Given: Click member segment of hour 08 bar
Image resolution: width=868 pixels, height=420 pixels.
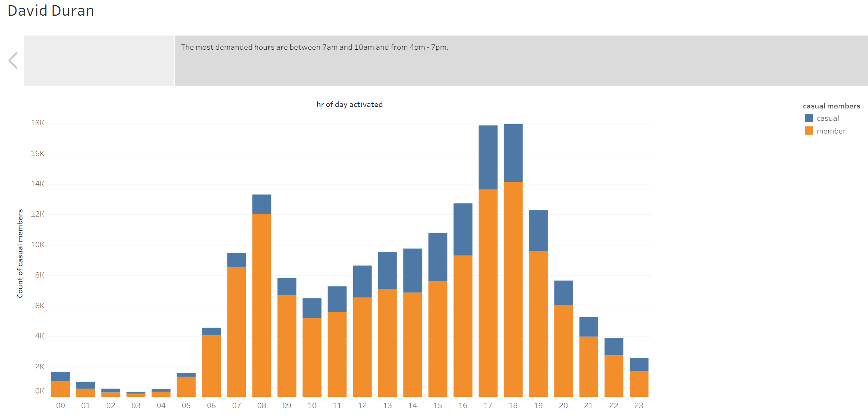Looking at the screenshot, I should [x=262, y=305].
